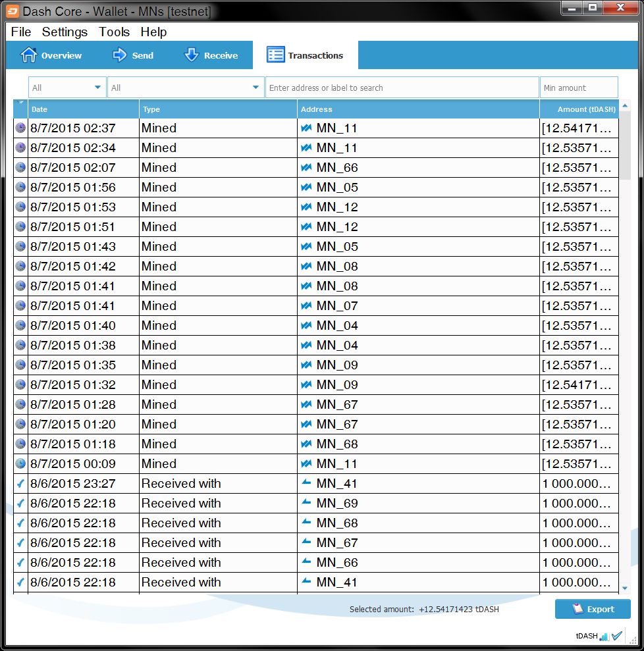The width and height of the screenshot is (644, 651).
Task: Select the status icon on the 8/7/2015 02:07 row
Action: (x=20, y=167)
